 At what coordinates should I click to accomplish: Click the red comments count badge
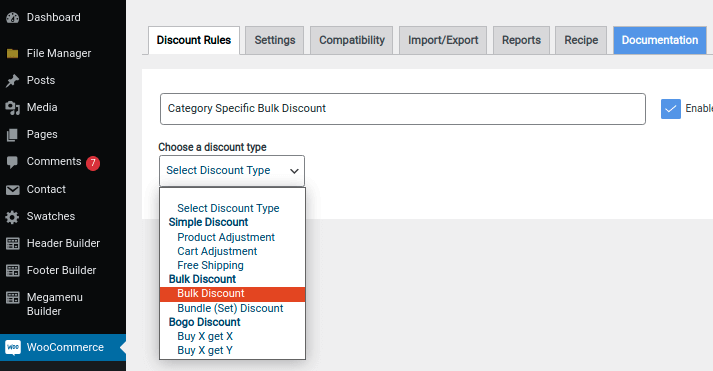point(93,163)
